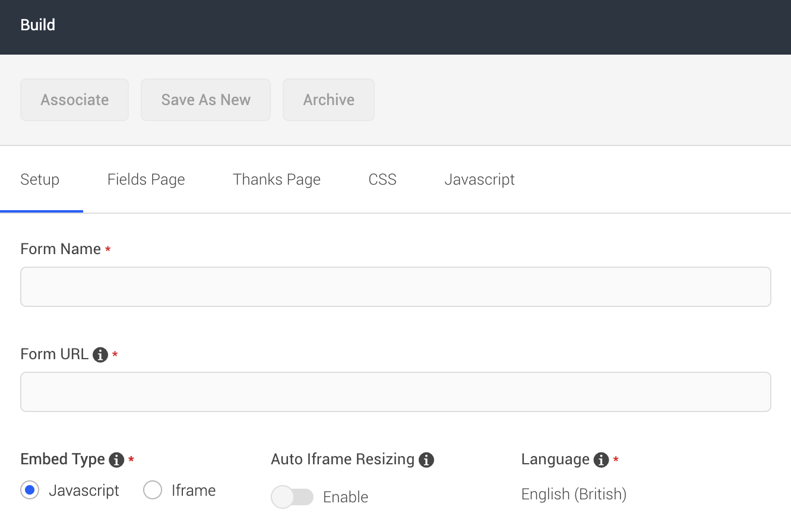
Task: Click the Form URL info icon
Action: [x=100, y=355]
